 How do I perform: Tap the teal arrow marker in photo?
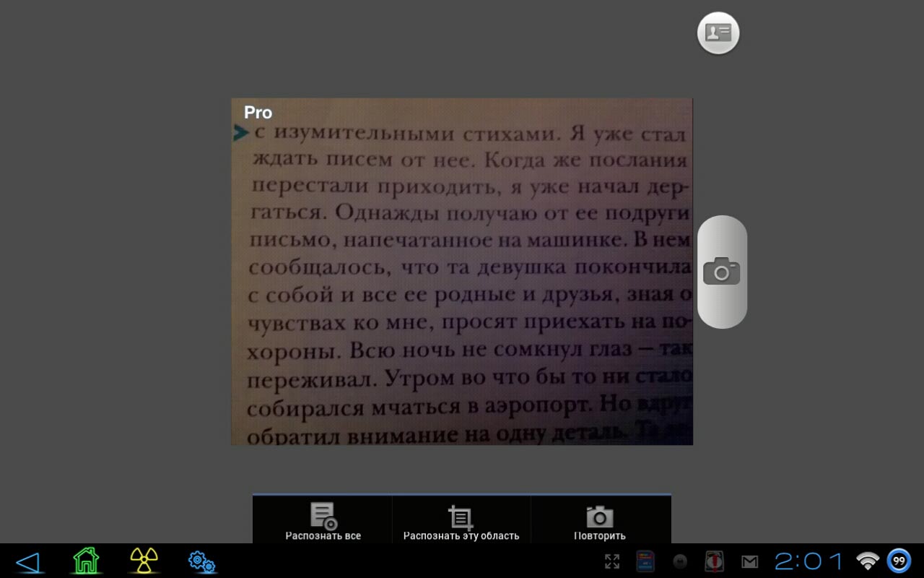[240, 132]
